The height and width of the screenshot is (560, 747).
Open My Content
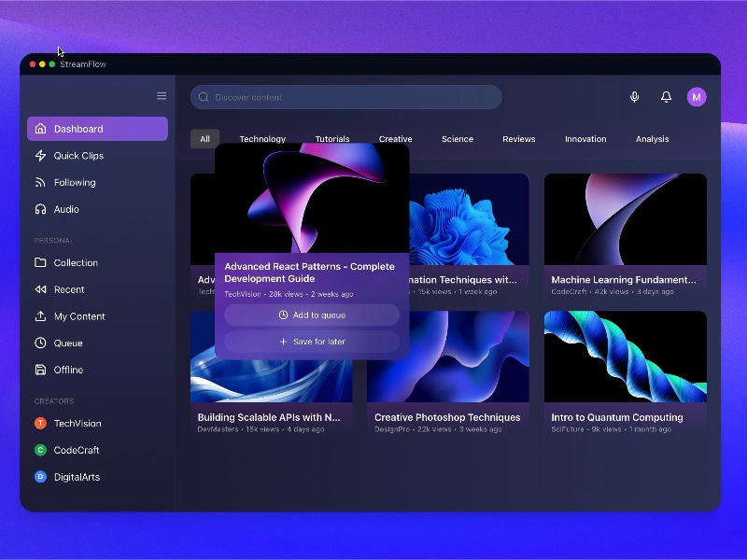pyautogui.click(x=80, y=315)
